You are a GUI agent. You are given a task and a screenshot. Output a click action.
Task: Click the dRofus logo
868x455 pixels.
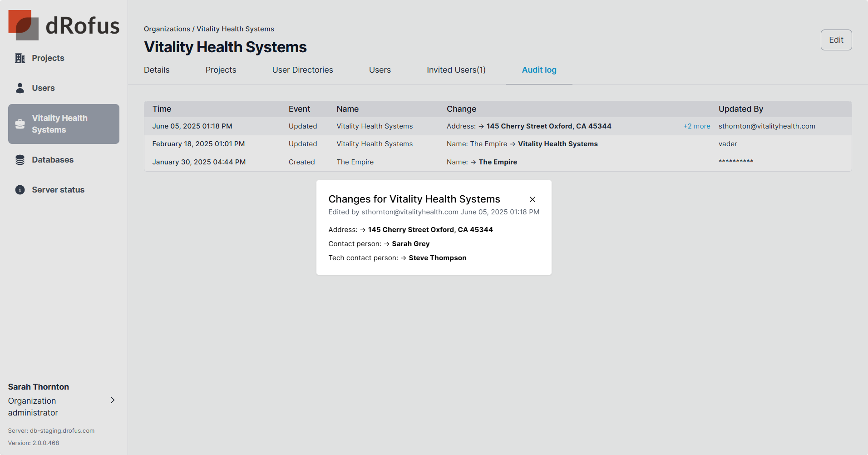click(x=64, y=25)
